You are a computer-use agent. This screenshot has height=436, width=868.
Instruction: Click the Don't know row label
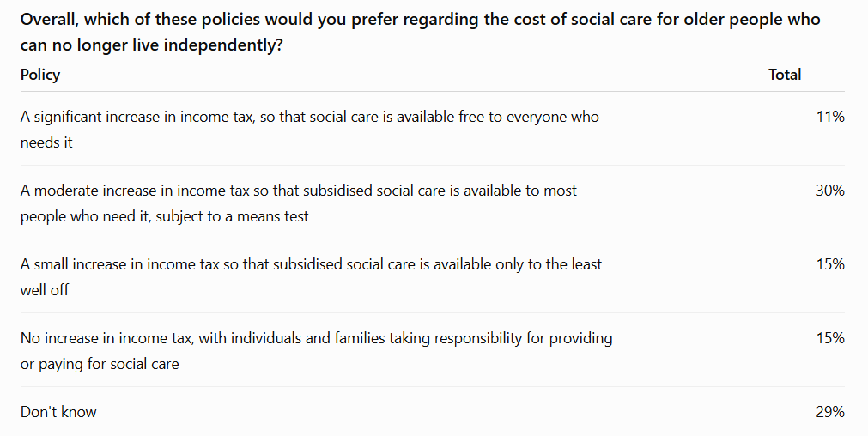tap(58, 412)
